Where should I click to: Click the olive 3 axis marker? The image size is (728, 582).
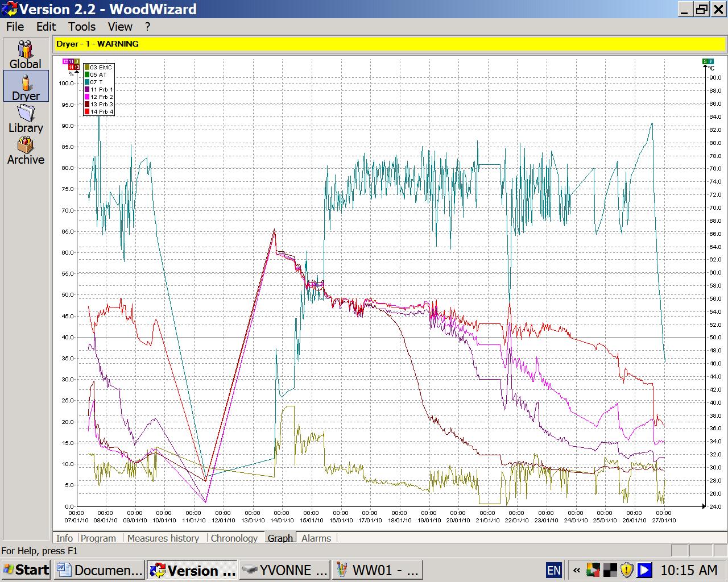pyautogui.click(x=77, y=61)
